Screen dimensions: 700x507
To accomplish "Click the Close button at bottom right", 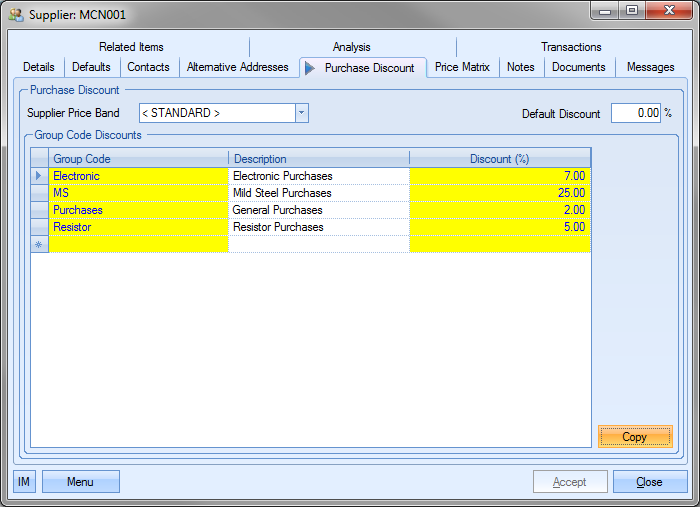I will tap(649, 482).
